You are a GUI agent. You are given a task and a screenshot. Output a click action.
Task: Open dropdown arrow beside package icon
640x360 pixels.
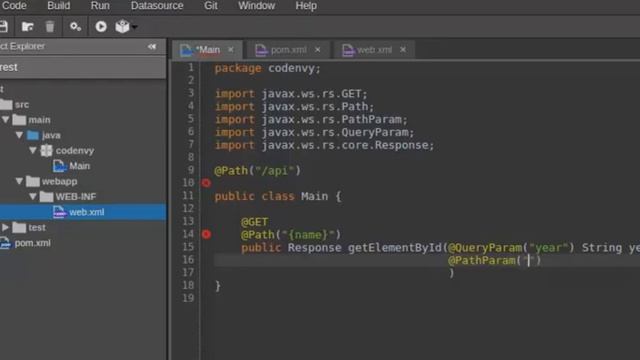coord(135,27)
